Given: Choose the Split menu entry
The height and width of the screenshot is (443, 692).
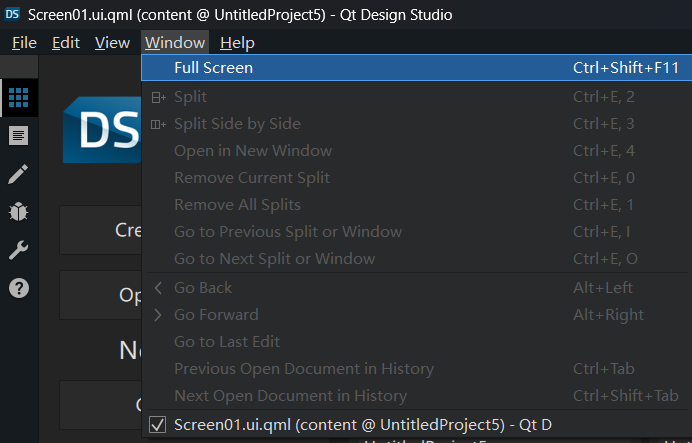Looking at the screenshot, I should [x=190, y=97].
